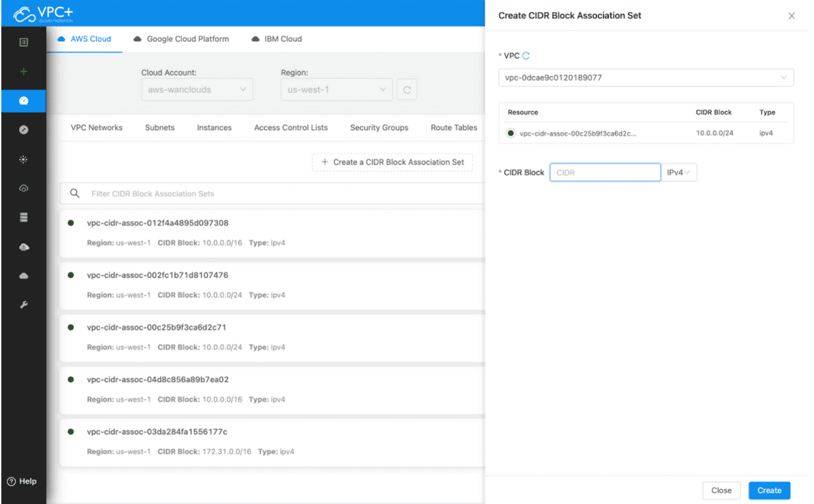Viewport: 814px width, 504px height.
Task: Open the compass icon in sidebar
Action: pos(24,130)
